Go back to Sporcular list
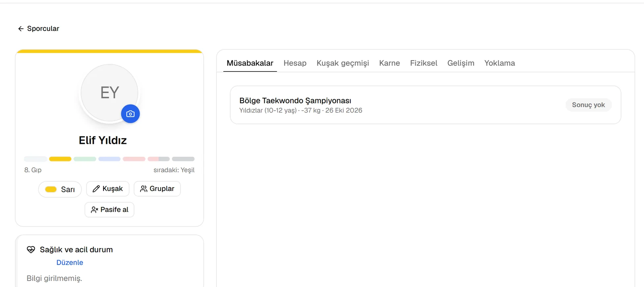 [38, 29]
